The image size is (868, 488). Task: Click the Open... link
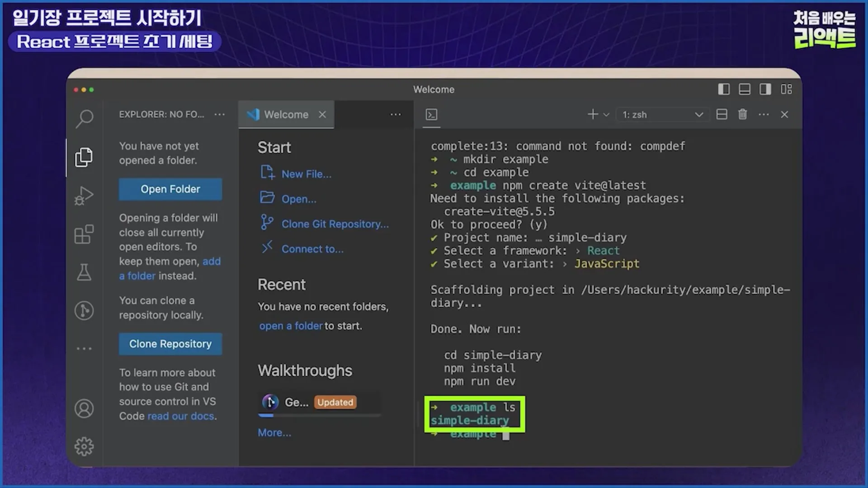pyautogui.click(x=299, y=199)
